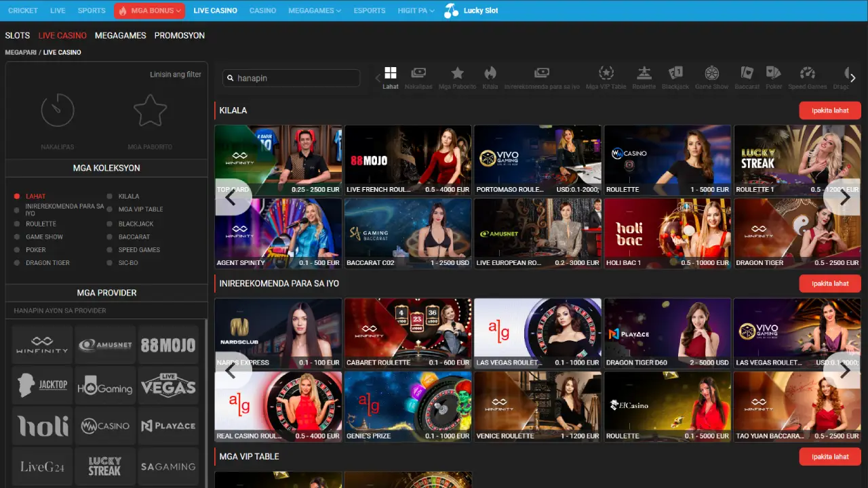Select the Speed Games gauge icon
The image size is (868, 488).
(807, 74)
